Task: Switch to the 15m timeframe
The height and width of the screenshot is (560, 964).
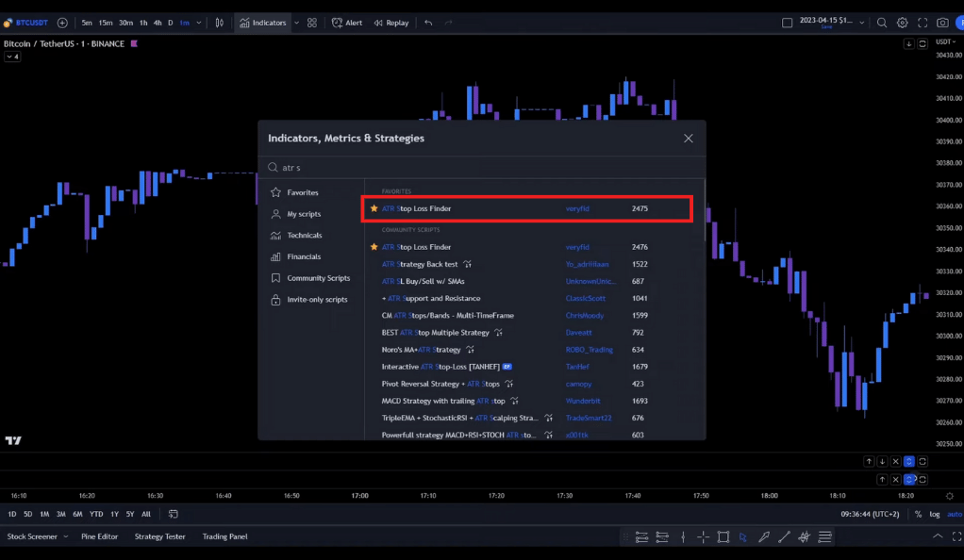Action: (x=106, y=23)
